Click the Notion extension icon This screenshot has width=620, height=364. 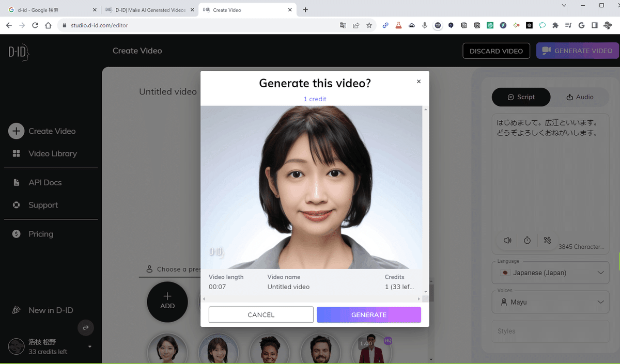tap(477, 25)
